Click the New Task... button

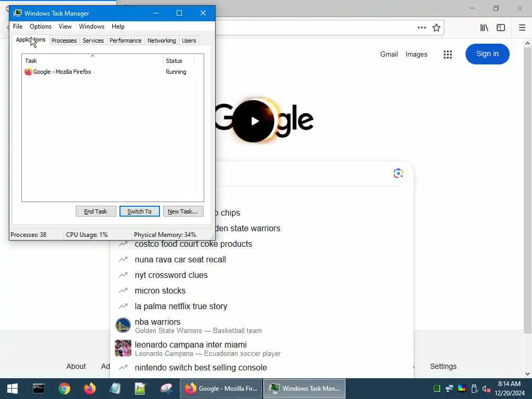tap(183, 211)
